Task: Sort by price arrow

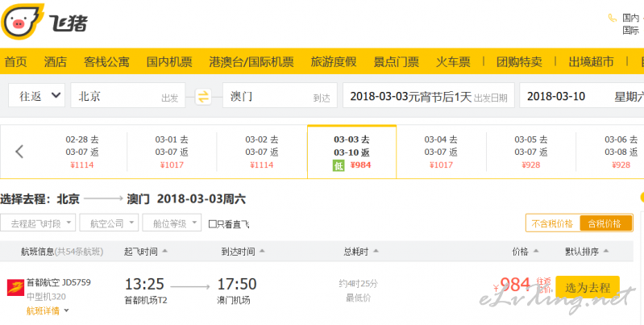Action: [x=535, y=251]
